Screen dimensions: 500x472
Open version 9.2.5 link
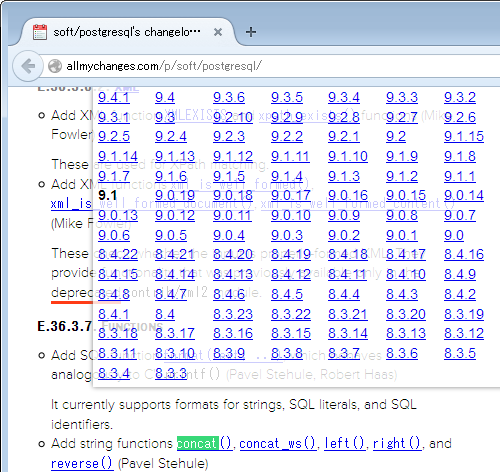114,137
